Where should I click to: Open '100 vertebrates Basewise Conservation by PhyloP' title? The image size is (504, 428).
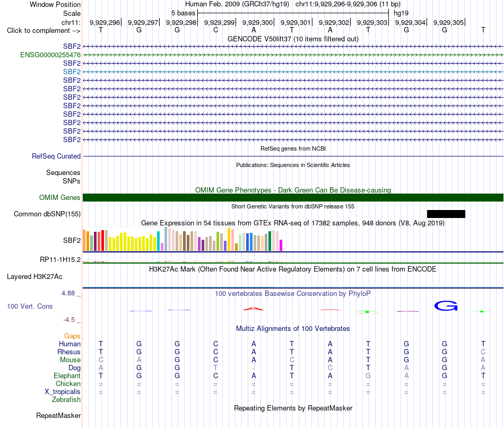(293, 293)
